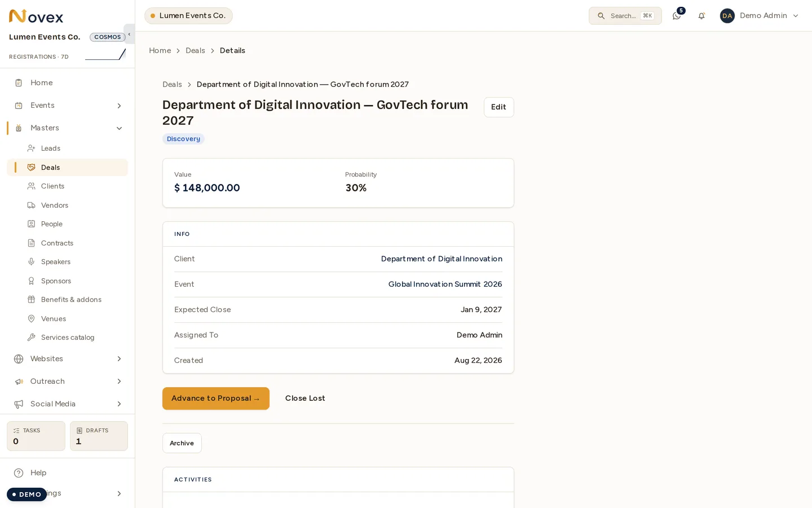
Task: Open the Tasks counter card
Action: tap(36, 436)
